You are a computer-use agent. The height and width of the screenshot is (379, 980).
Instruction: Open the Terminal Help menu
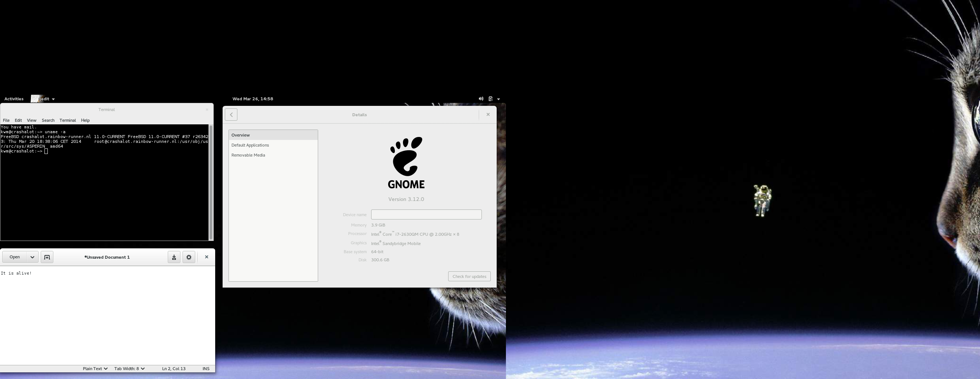click(85, 120)
